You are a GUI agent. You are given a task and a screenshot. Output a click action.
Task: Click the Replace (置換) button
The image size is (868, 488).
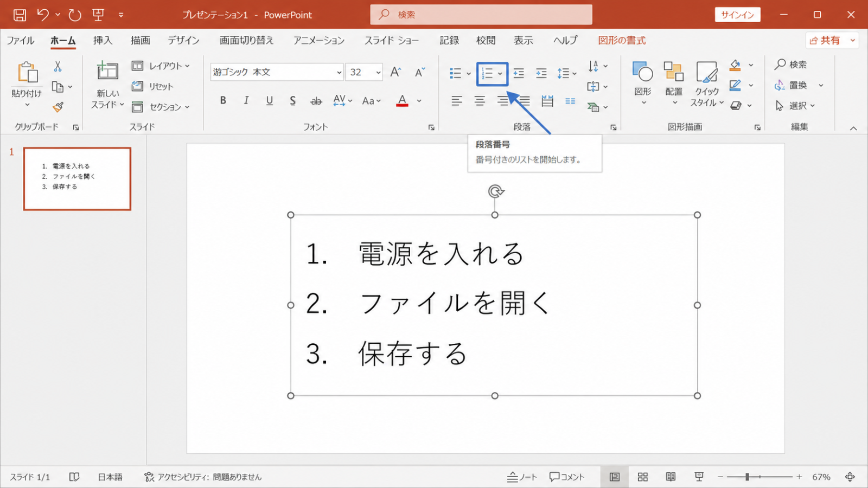[791, 85]
